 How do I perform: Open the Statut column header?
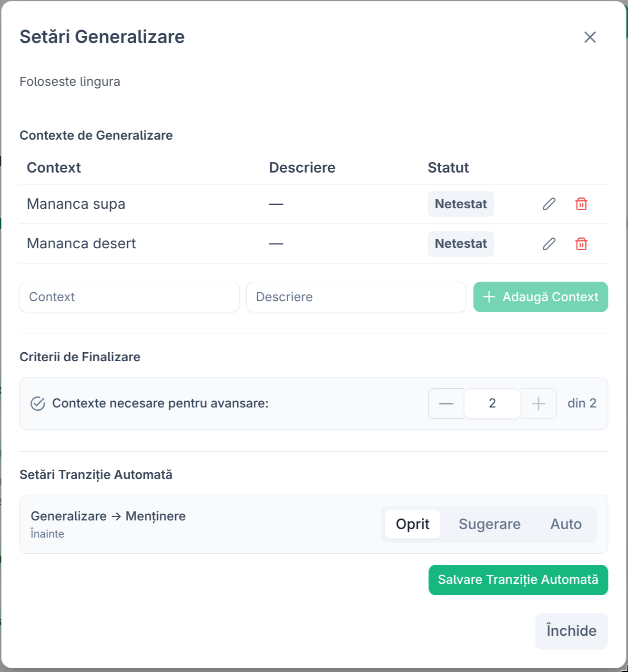click(447, 167)
